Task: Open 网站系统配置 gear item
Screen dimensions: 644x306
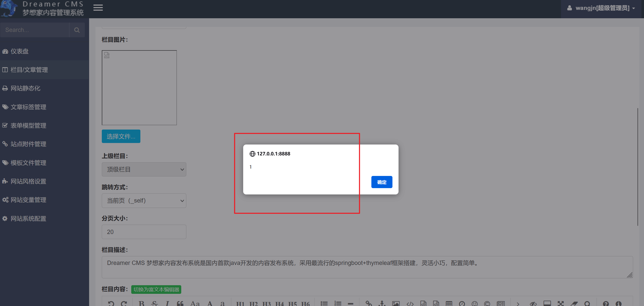Action: coord(28,219)
